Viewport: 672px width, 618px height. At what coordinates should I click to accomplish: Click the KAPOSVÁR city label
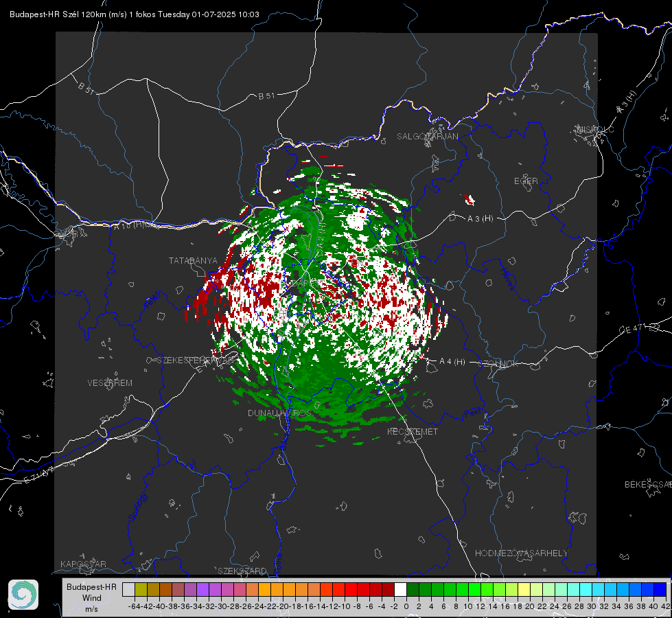point(83,564)
